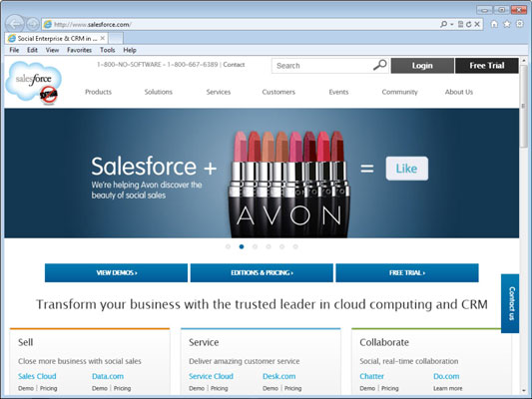Select the fifth carousel slide dot
This screenshot has width=532, height=399.
(281, 246)
